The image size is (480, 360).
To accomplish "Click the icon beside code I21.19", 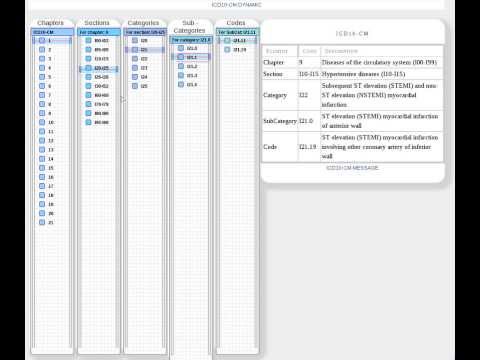I will pyautogui.click(x=227, y=50).
